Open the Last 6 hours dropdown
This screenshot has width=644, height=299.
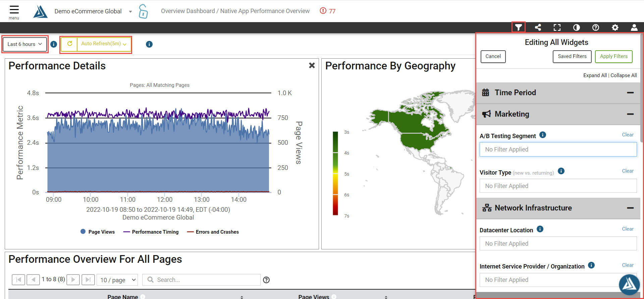pyautogui.click(x=25, y=44)
